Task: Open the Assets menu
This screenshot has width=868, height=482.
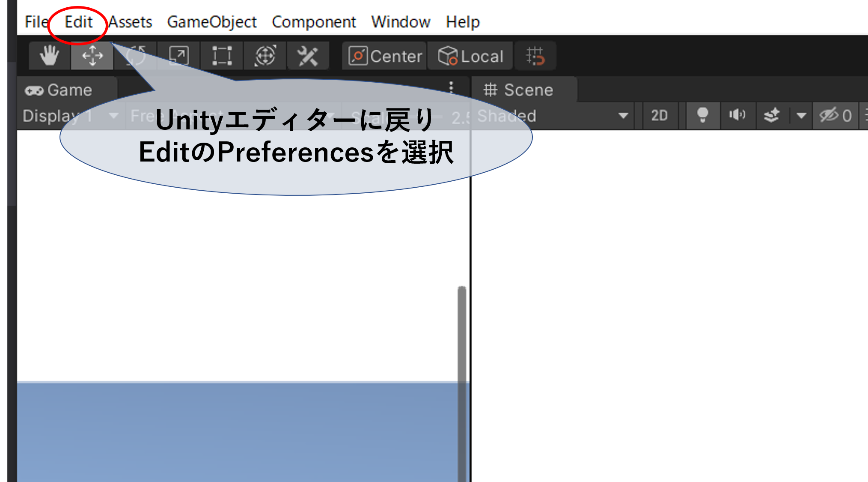Action: pyautogui.click(x=130, y=22)
